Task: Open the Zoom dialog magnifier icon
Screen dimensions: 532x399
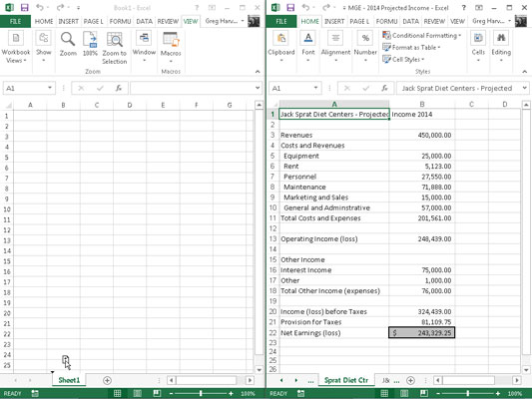Action: click(68, 39)
